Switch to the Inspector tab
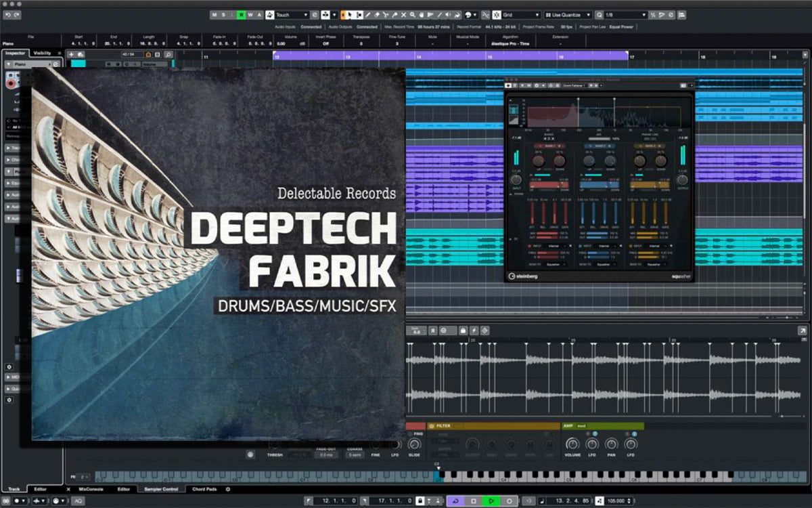The image size is (812, 508). click(15, 53)
